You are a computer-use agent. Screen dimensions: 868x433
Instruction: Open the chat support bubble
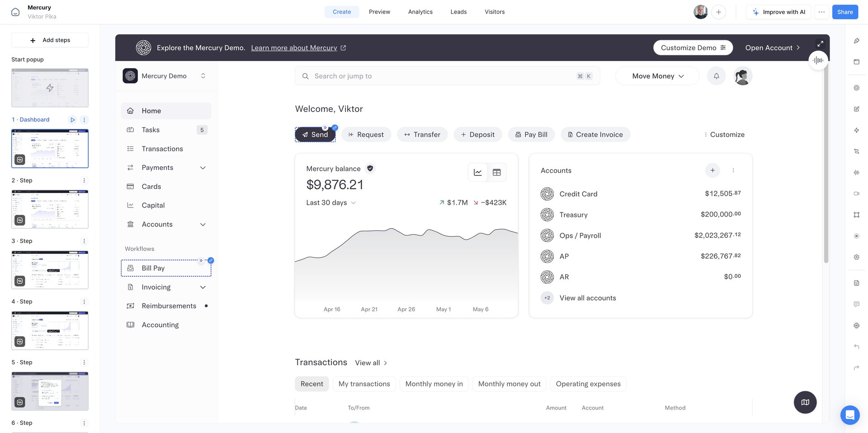850,414
